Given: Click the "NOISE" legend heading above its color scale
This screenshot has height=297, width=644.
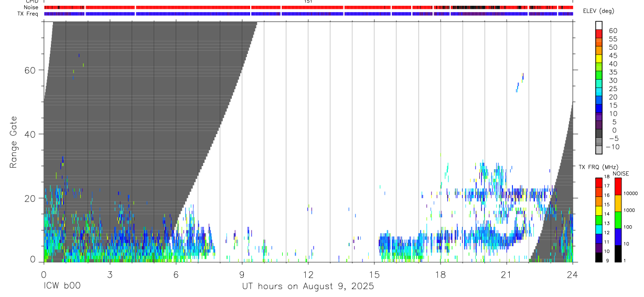Looking at the screenshot, I should [x=620, y=173].
